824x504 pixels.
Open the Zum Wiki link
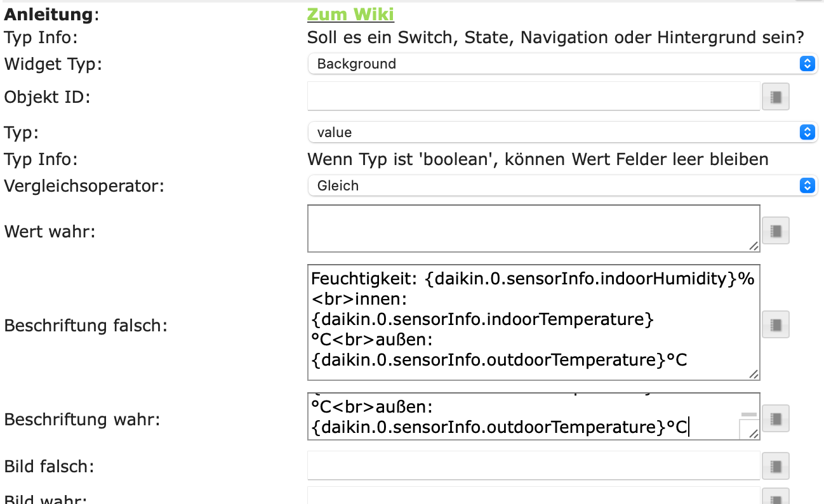350,15
